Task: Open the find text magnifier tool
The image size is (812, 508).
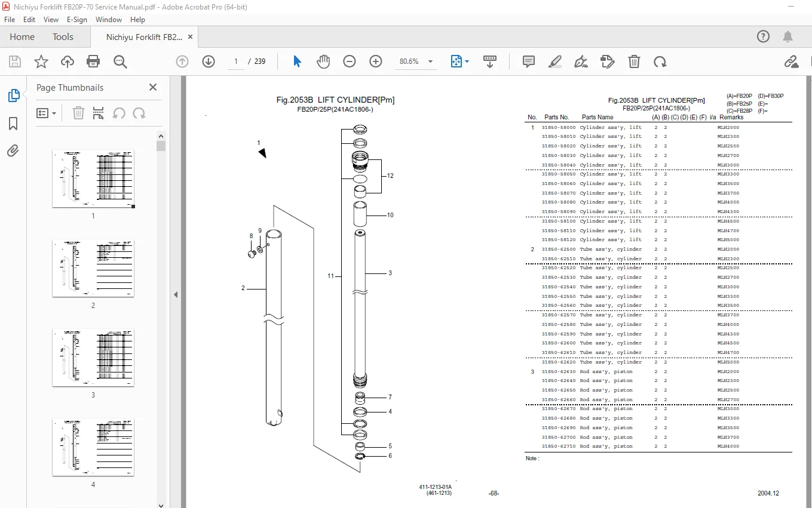Action: pos(121,61)
